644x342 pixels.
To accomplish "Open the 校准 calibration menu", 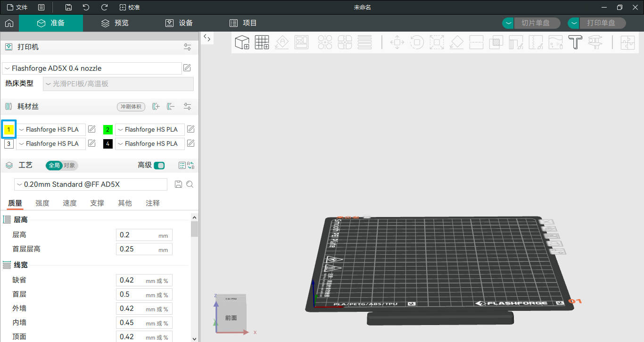I will click(130, 7).
